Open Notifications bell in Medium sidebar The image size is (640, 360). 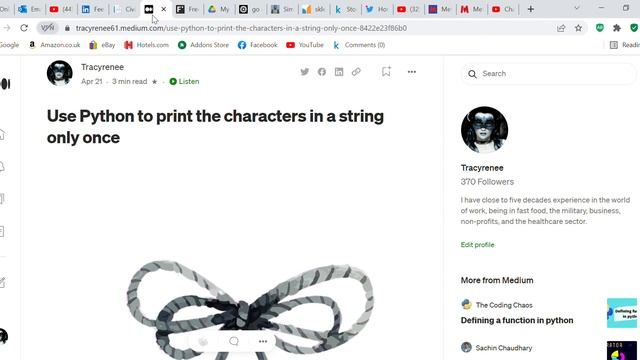pos(2,167)
